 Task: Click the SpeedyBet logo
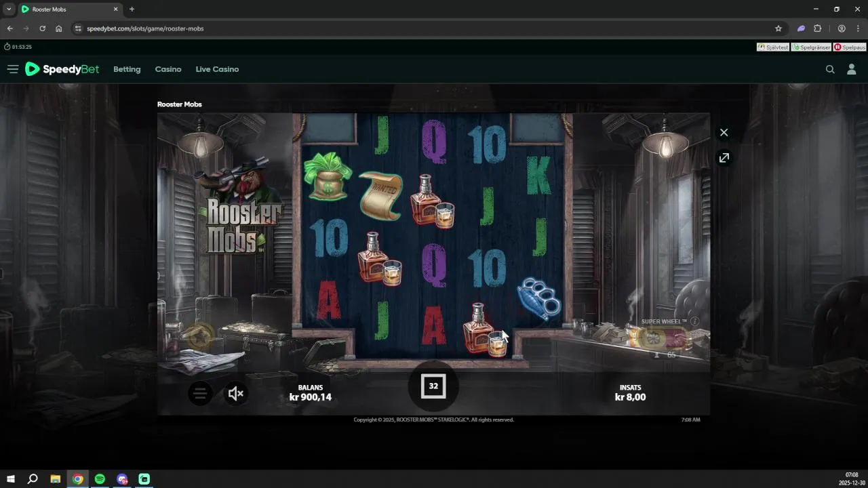click(62, 69)
